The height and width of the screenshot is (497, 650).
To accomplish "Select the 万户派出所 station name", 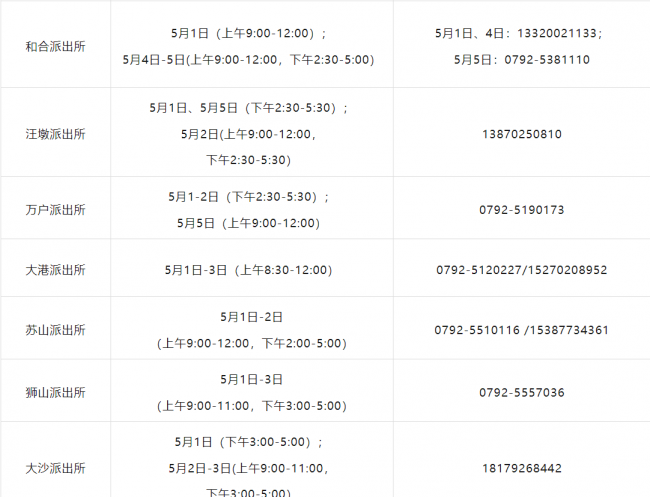I will [56, 210].
